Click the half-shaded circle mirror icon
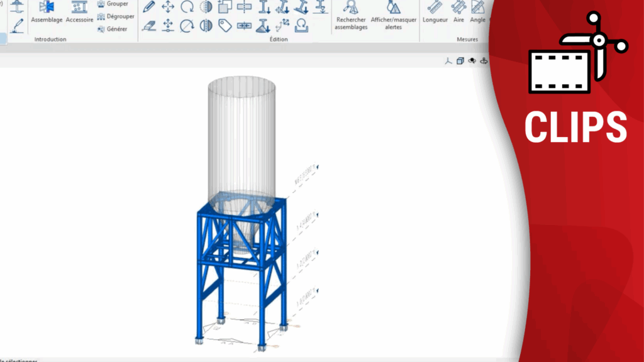Viewport: 644px width, 362px height. pos(206,7)
